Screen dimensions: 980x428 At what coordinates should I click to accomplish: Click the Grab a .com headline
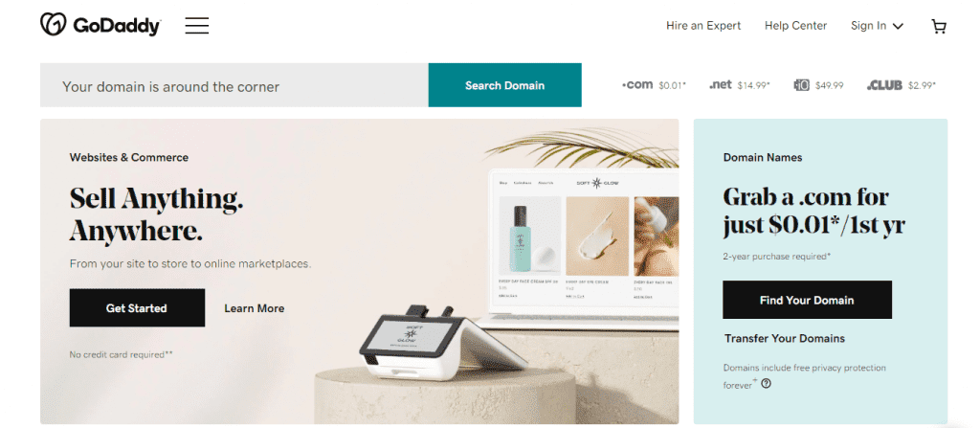pyautogui.click(x=813, y=211)
